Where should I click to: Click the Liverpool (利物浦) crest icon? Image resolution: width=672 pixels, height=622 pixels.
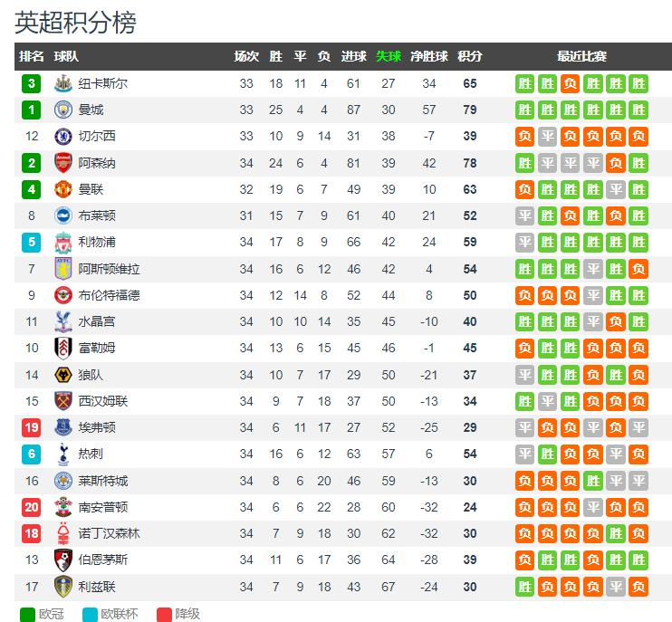pos(63,242)
